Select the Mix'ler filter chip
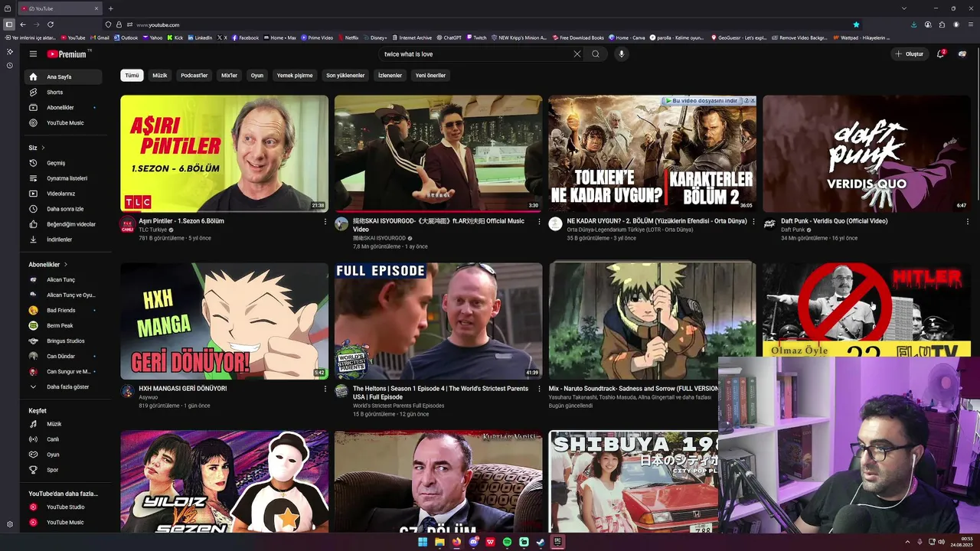This screenshot has width=980, height=551. 230,75
